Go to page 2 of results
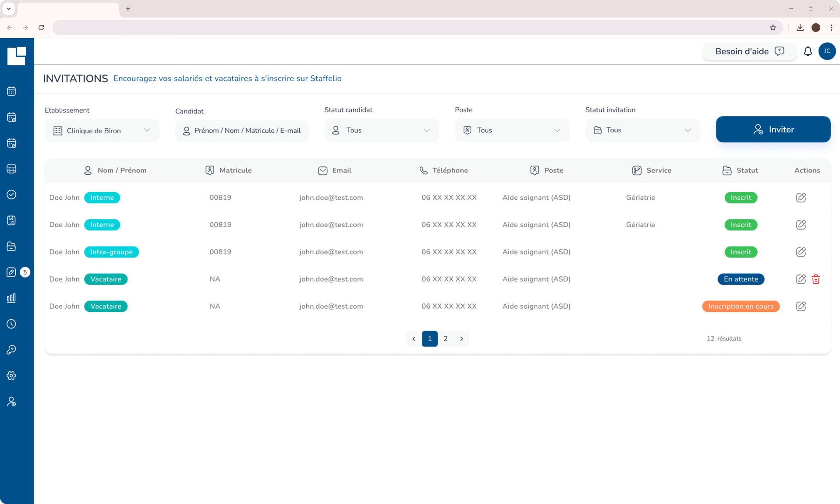The image size is (840, 504). click(x=446, y=338)
